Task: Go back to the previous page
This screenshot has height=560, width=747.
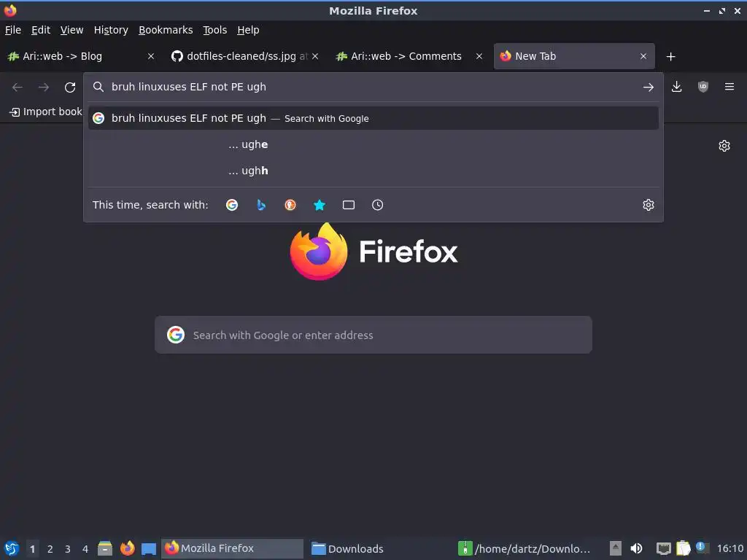Action: tap(18, 87)
